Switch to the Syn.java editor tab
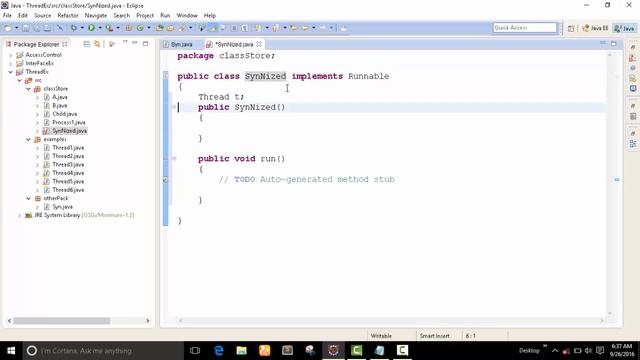640x360 pixels. pyautogui.click(x=178, y=44)
